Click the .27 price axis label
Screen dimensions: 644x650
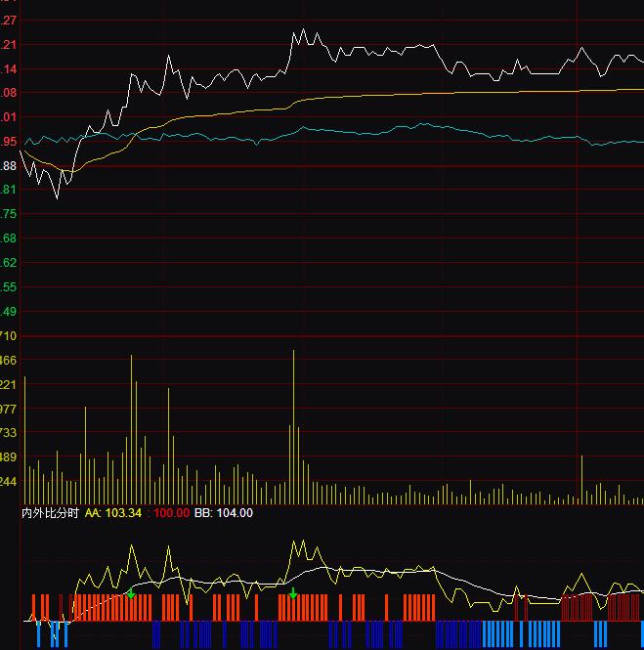pos(9,21)
